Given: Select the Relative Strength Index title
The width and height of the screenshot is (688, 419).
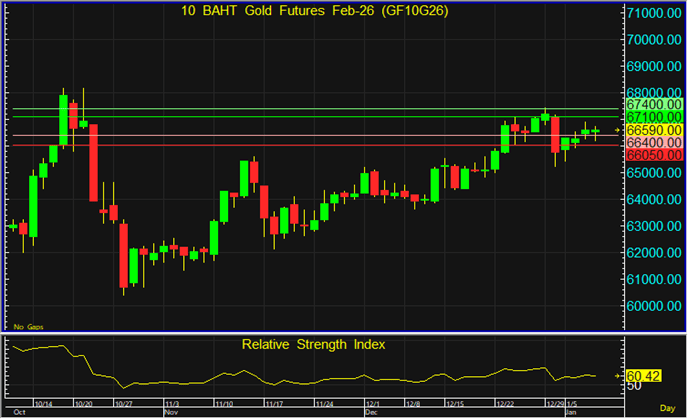Looking at the screenshot, I should point(313,344).
